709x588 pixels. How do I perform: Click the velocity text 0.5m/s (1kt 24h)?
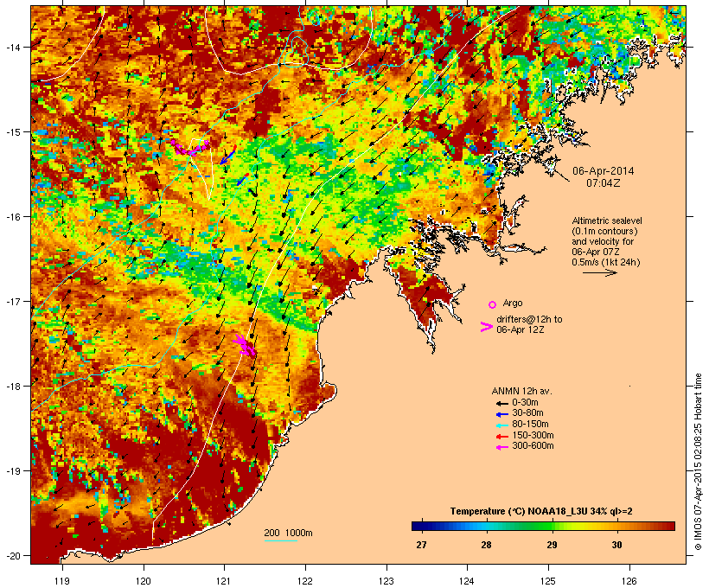[x=606, y=262]
